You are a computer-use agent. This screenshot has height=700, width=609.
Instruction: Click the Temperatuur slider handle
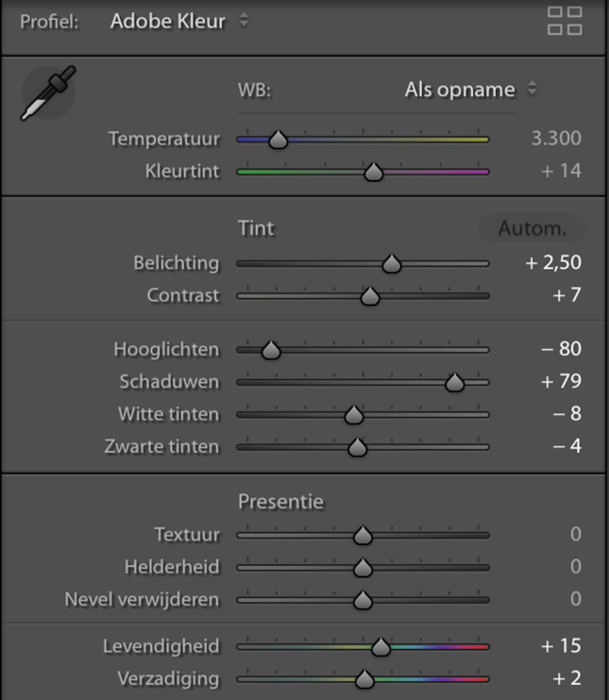(278, 139)
